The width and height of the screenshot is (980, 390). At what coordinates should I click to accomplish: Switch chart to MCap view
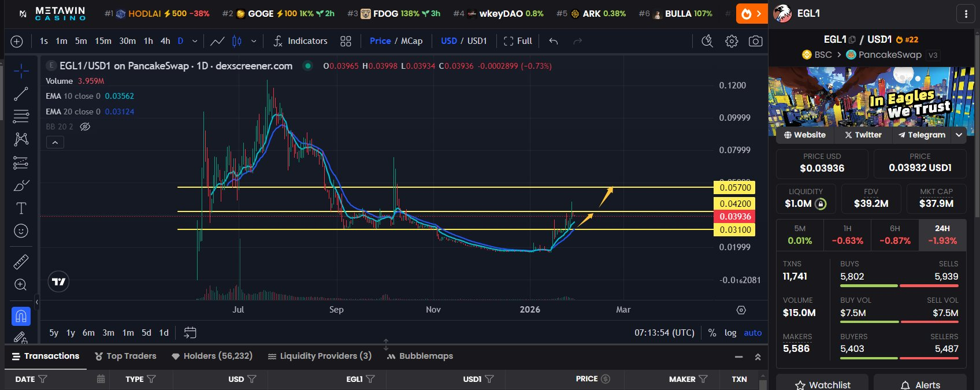point(411,41)
